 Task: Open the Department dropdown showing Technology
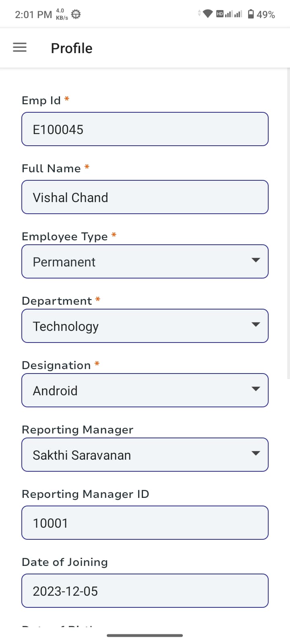pos(145,326)
